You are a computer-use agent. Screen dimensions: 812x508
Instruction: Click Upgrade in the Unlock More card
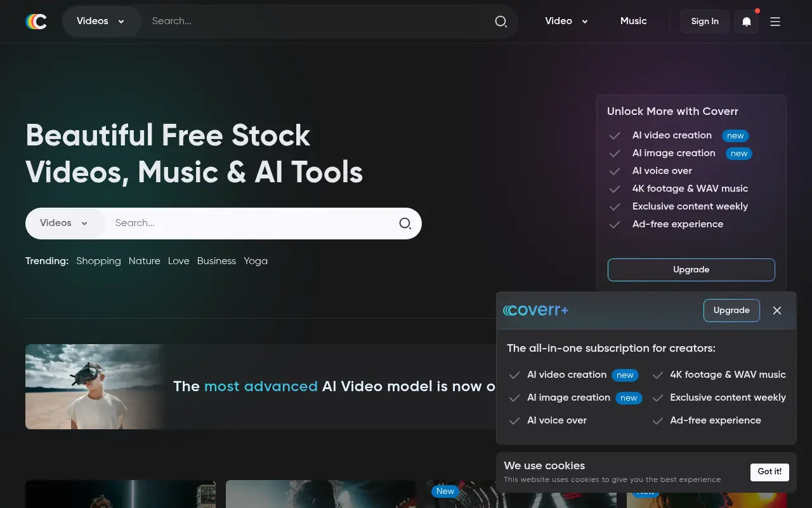[x=691, y=270]
